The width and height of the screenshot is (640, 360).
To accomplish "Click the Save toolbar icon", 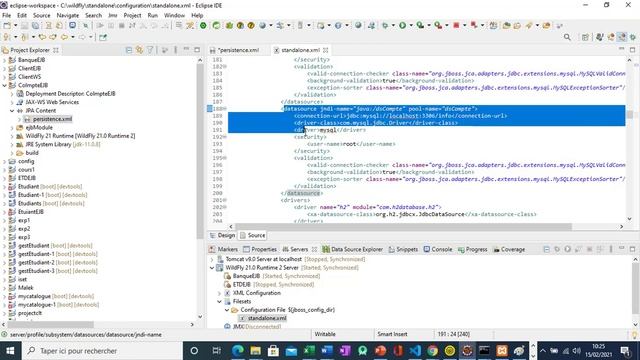I will (25, 25).
